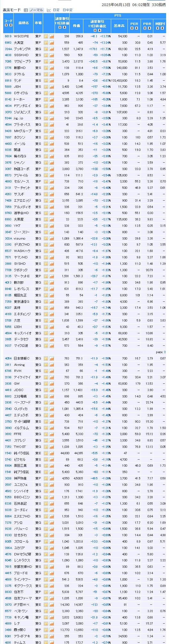Select the 市場 column header

pyautogui.click(x=38, y=23)
